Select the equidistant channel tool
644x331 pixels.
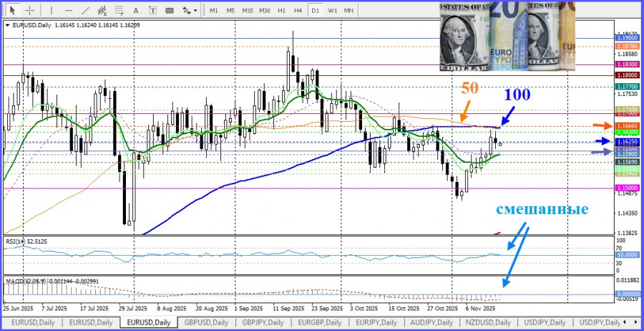tap(102, 10)
